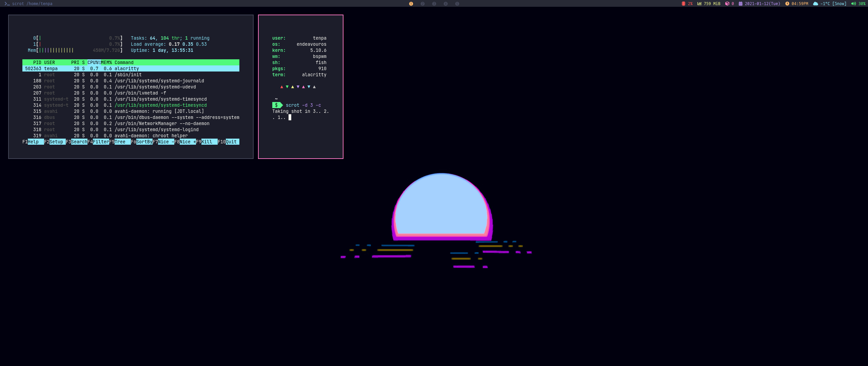Click the volume speaker icon at 30%
The height and width of the screenshot is (366, 868).
pos(853,4)
